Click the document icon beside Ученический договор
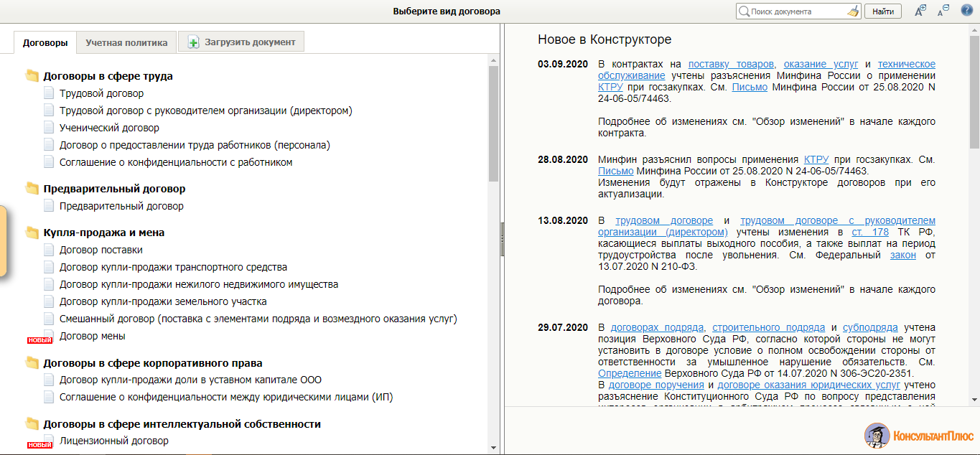 (x=49, y=128)
